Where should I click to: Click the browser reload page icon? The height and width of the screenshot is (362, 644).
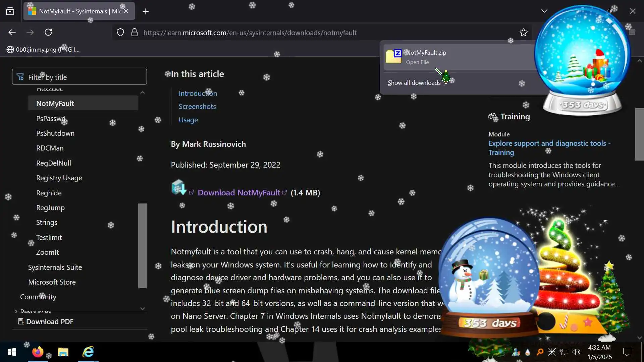click(48, 32)
